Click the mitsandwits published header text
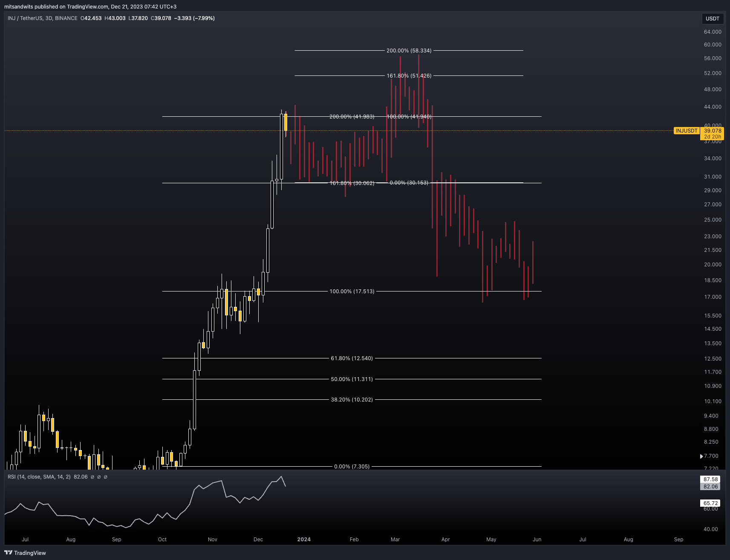This screenshot has height=560, width=730. [90, 6]
